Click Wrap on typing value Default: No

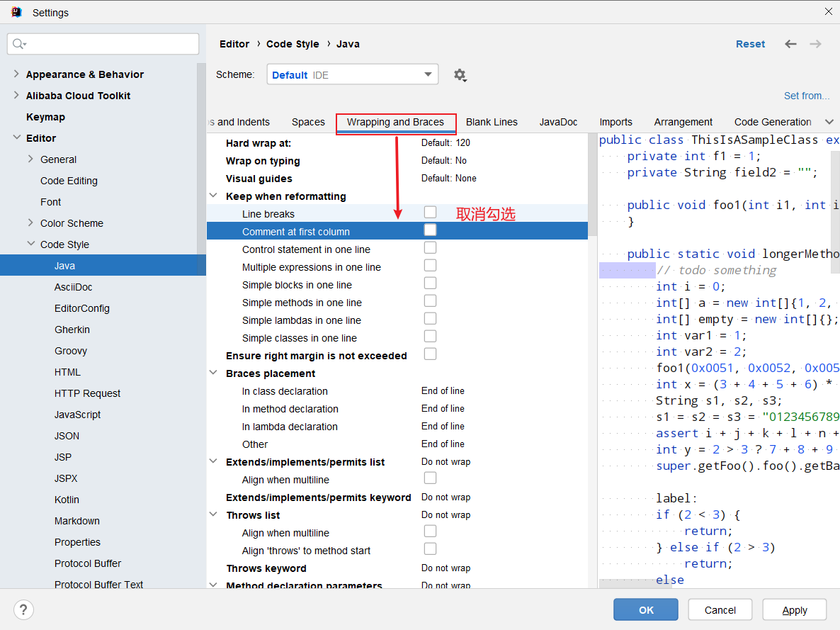(444, 160)
